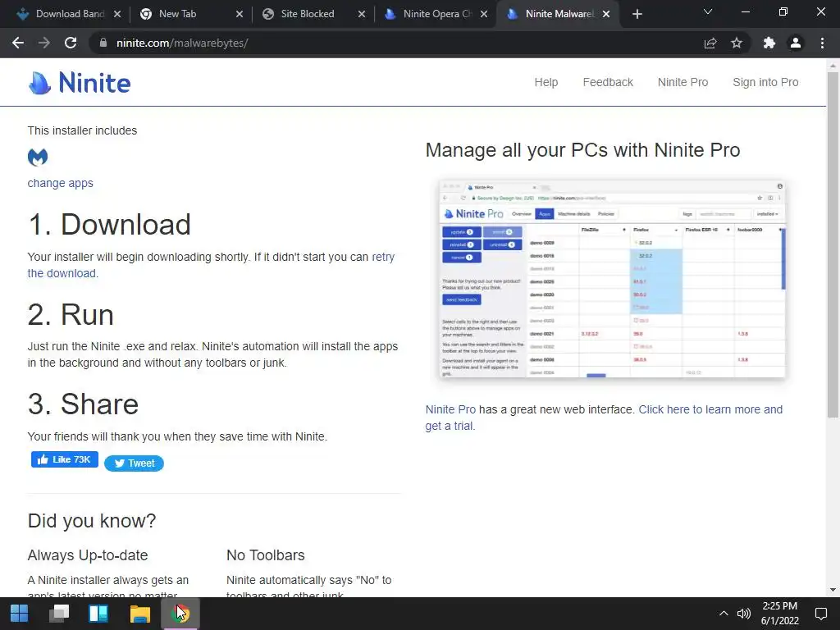Viewport: 840px width, 630px height.
Task: Close the Ninite Malwarebytes tab
Action: coord(606,14)
